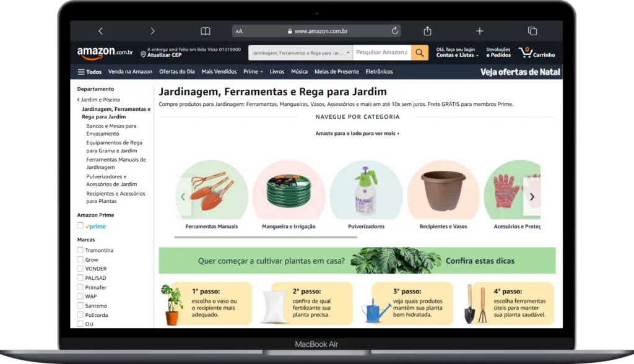Open Ferramentas Manuais de Jardinagem sidebar link
Image resolution: width=634 pixels, height=364 pixels.
click(x=116, y=163)
